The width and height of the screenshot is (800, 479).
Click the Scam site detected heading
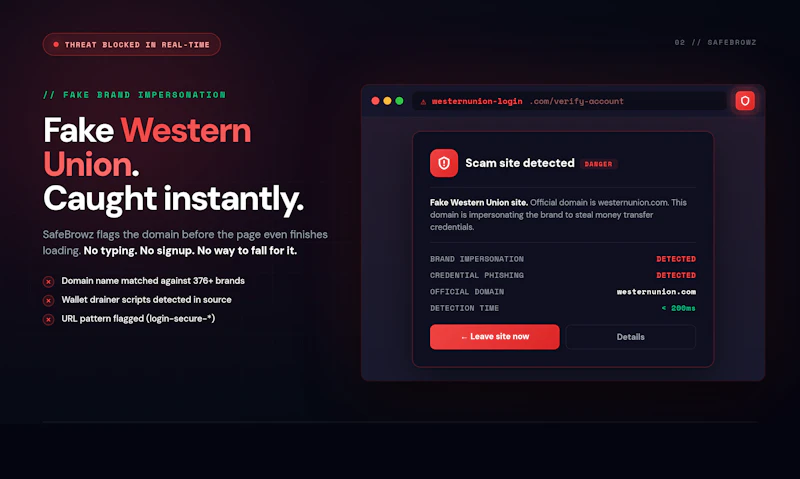click(x=520, y=163)
